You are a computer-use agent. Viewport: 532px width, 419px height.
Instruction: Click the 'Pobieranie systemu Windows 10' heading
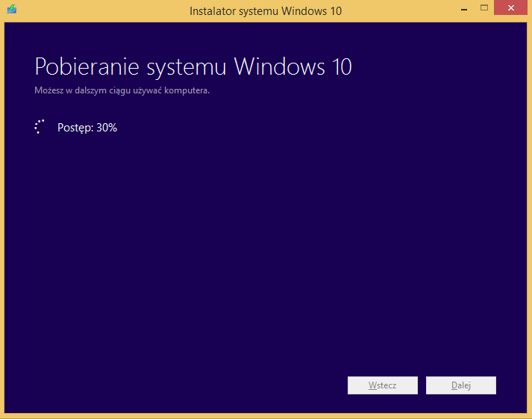[193, 67]
